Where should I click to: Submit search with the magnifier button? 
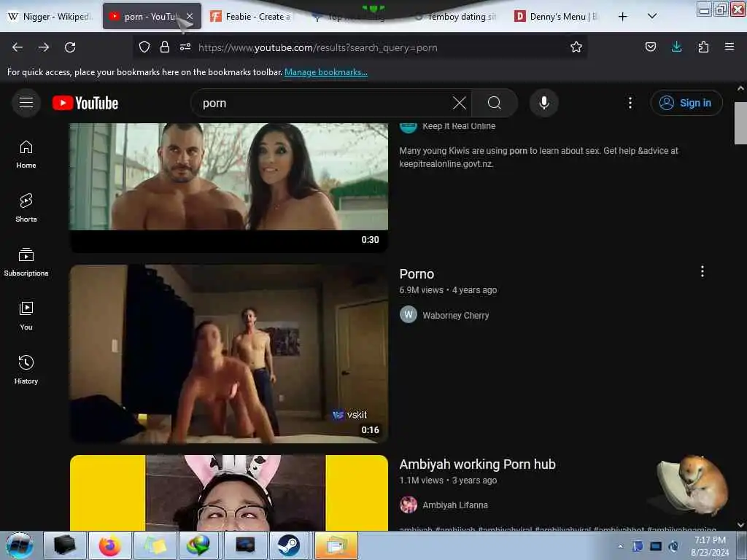495,103
